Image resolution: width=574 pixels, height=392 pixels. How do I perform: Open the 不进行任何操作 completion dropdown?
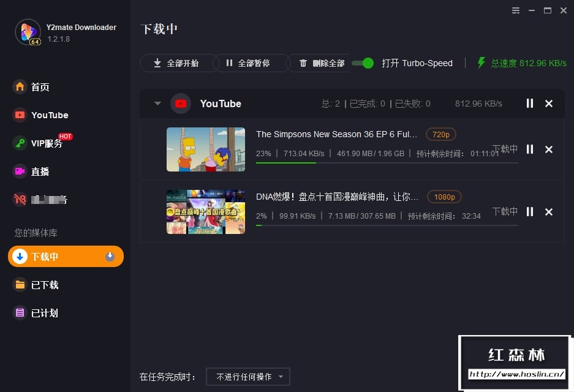click(x=248, y=377)
